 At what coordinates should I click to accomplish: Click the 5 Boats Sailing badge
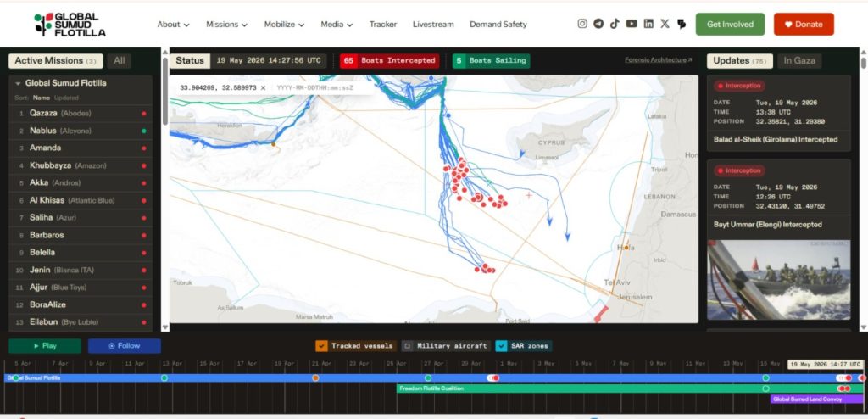pyautogui.click(x=491, y=61)
